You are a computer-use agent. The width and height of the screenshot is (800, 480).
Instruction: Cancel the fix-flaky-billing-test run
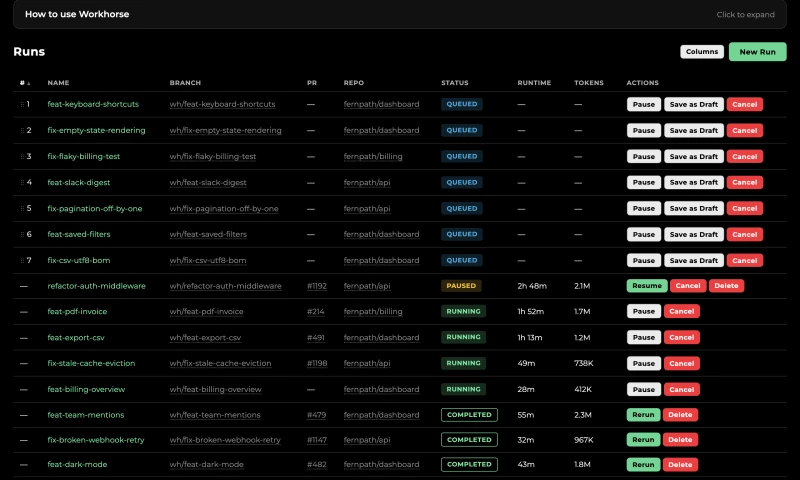tap(744, 156)
